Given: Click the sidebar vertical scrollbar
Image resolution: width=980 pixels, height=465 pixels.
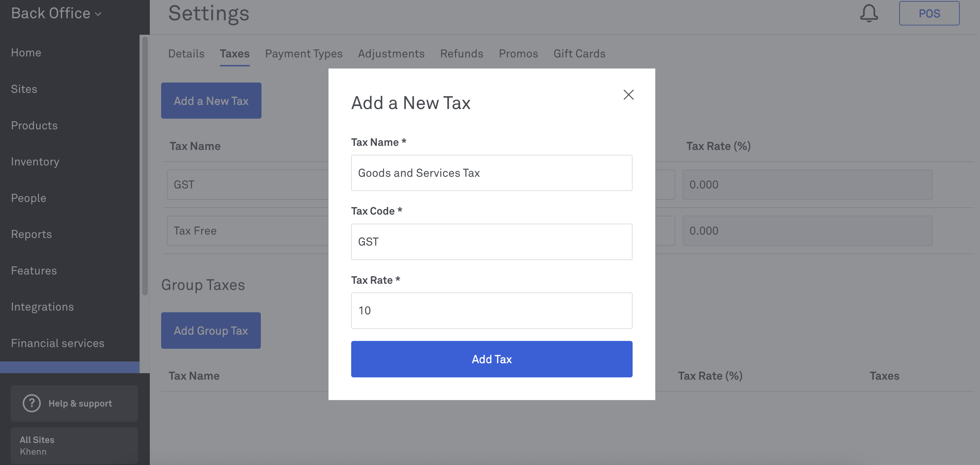Looking at the screenshot, I should coord(145,166).
